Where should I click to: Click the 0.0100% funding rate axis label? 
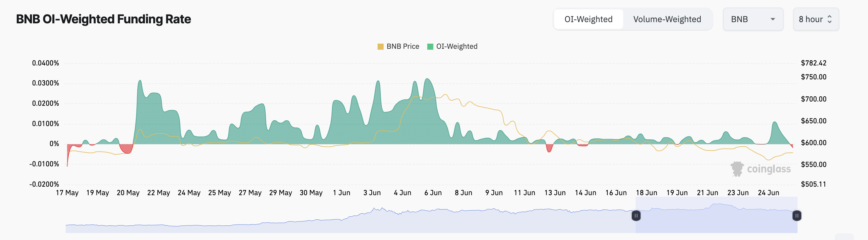point(45,124)
